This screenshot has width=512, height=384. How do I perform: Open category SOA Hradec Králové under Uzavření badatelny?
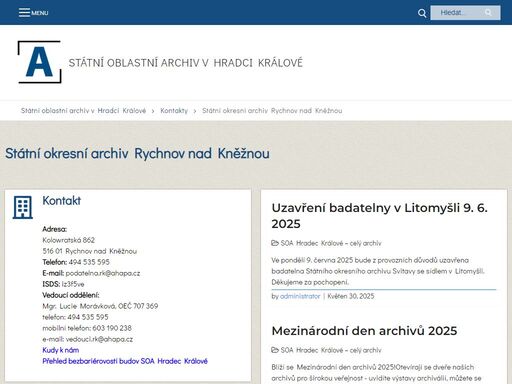[331, 243]
